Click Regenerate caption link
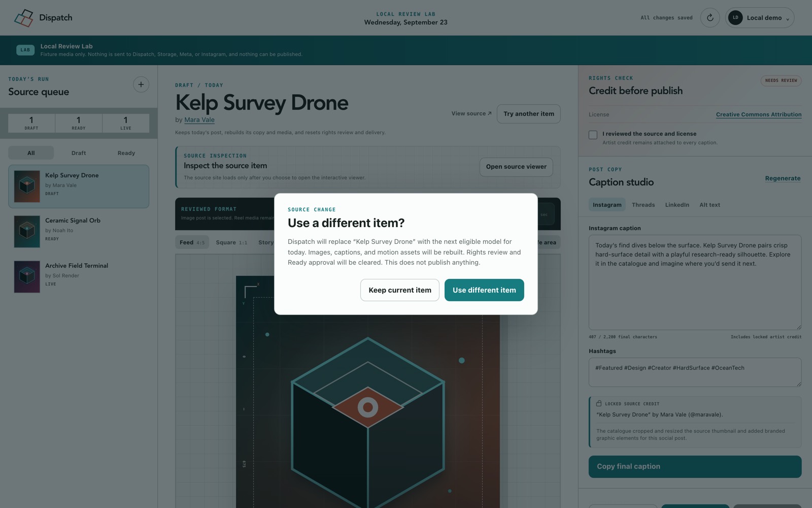The image size is (812, 508). click(783, 178)
